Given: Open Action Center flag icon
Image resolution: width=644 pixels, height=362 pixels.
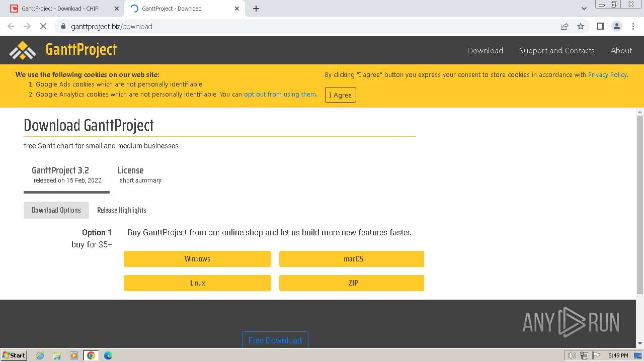Looking at the screenshot, I should pos(595,355).
